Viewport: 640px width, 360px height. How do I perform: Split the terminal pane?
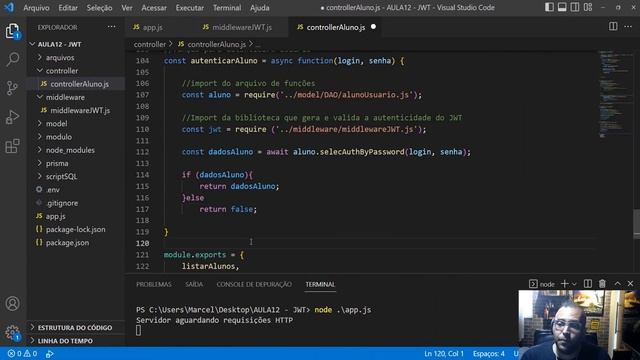[588, 284]
